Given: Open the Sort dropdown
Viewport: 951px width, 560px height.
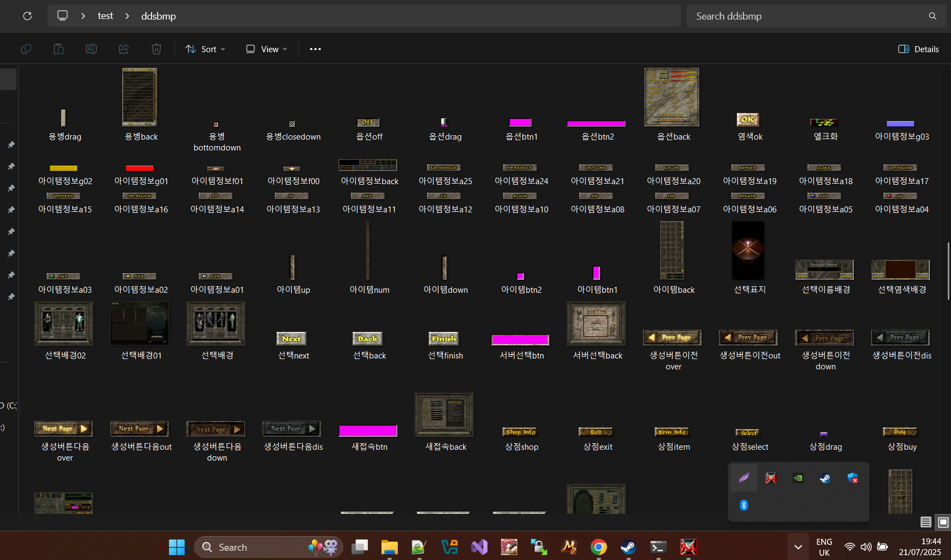Looking at the screenshot, I should [x=205, y=49].
